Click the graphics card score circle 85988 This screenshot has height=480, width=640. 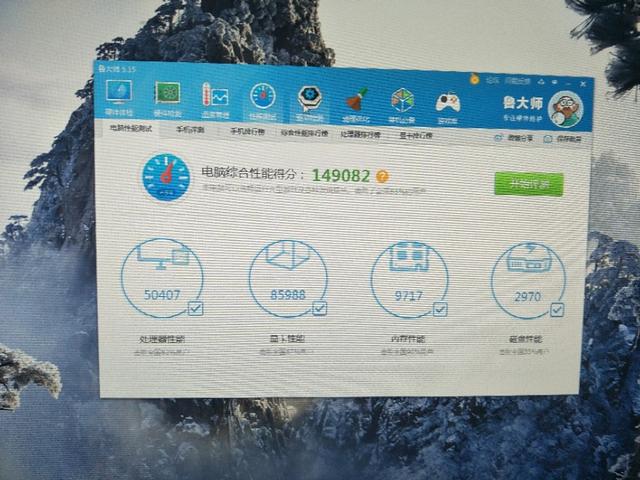point(288,278)
